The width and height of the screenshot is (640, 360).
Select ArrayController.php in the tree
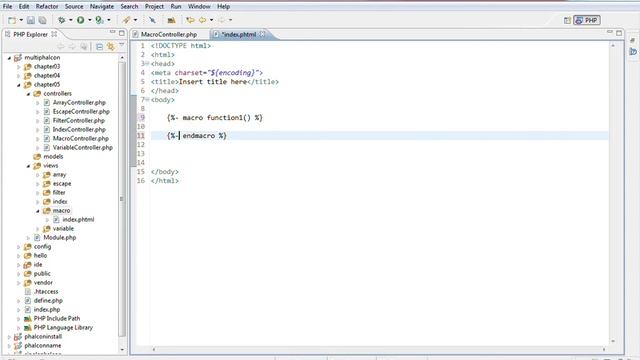[79, 103]
